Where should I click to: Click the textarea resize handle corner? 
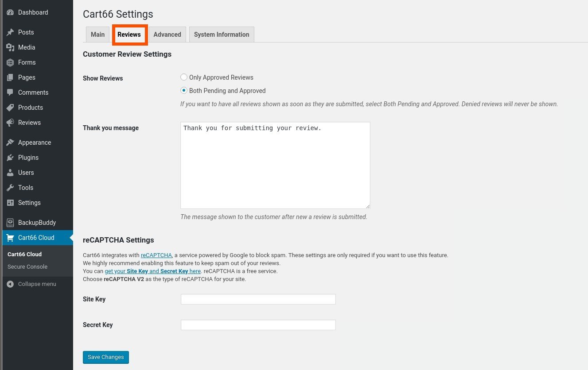(367, 206)
